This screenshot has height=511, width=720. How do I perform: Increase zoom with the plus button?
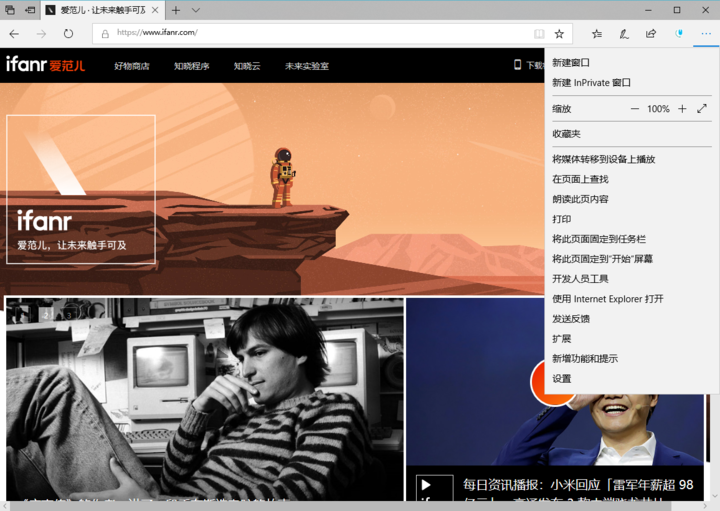coord(682,108)
